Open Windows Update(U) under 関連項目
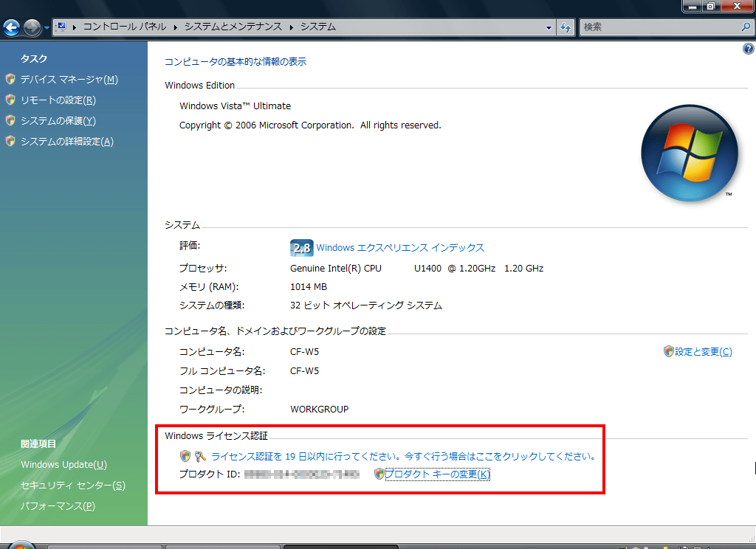 (x=63, y=465)
